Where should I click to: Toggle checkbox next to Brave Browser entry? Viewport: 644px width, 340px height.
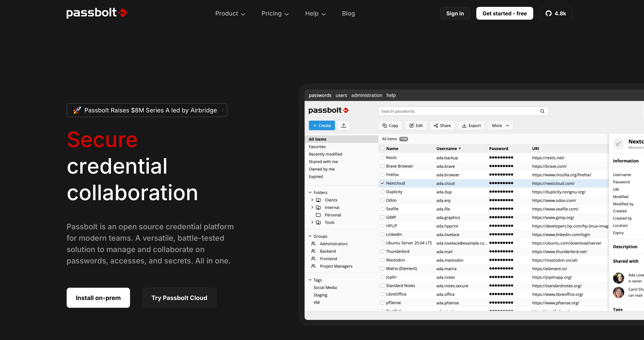click(x=382, y=166)
